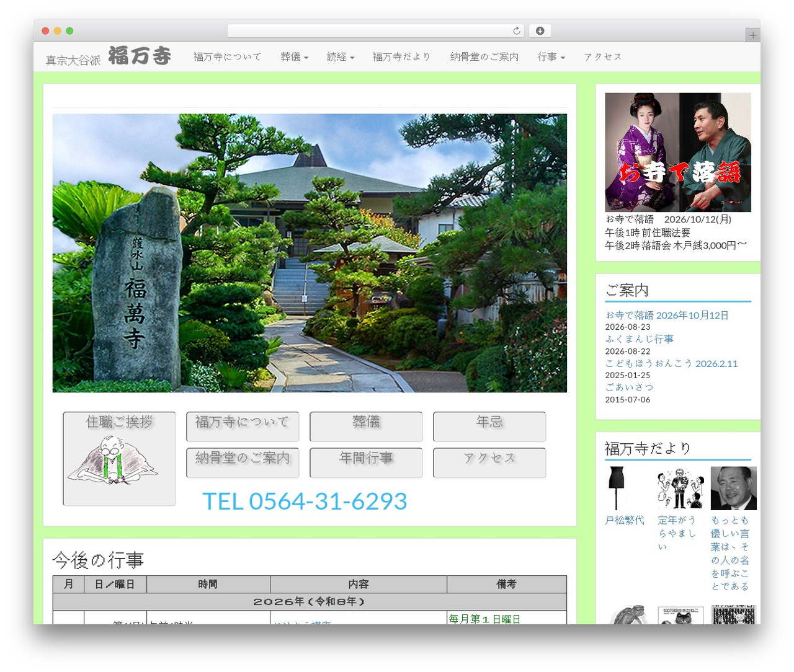Viewport: 794px width, 672px height.
Task: View the 年間行事 button
Action: coord(366,462)
